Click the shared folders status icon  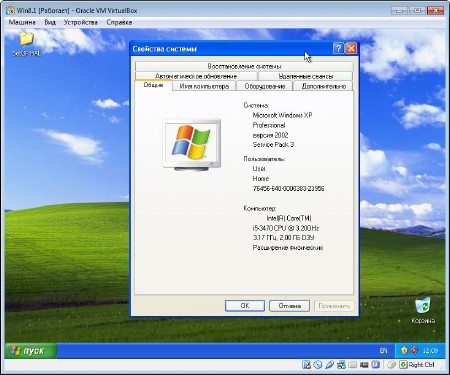[353, 365]
